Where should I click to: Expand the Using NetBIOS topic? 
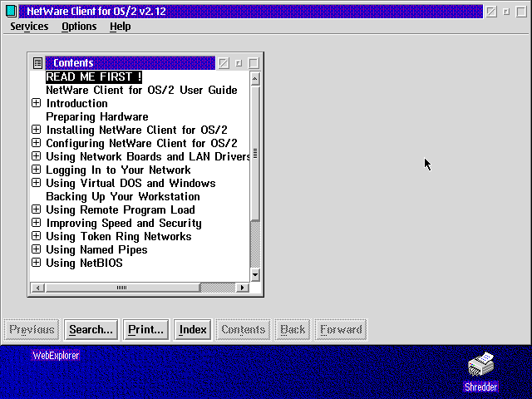(36, 263)
